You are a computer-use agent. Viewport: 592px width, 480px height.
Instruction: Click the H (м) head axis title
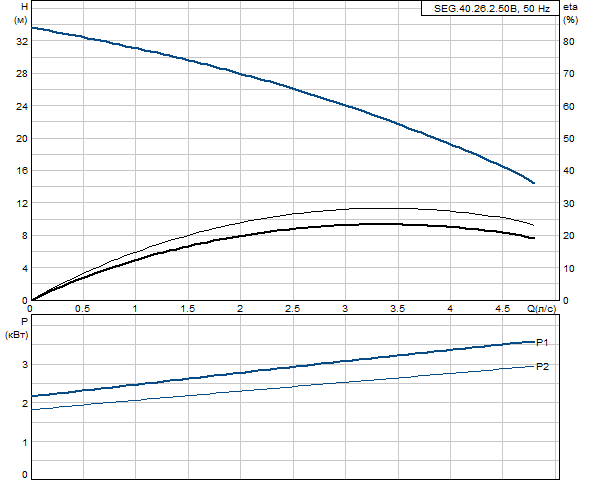click(x=22, y=13)
